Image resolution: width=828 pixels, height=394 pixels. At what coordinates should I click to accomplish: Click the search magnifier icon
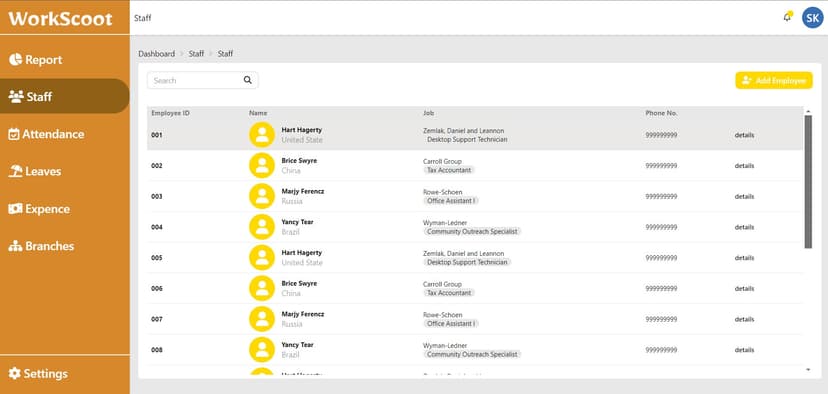pyautogui.click(x=248, y=80)
